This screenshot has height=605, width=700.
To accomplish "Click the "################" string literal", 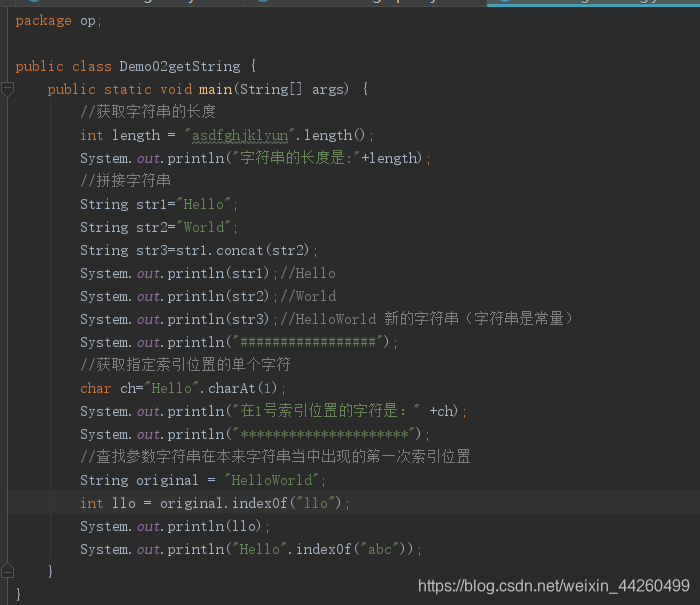I will (x=308, y=342).
